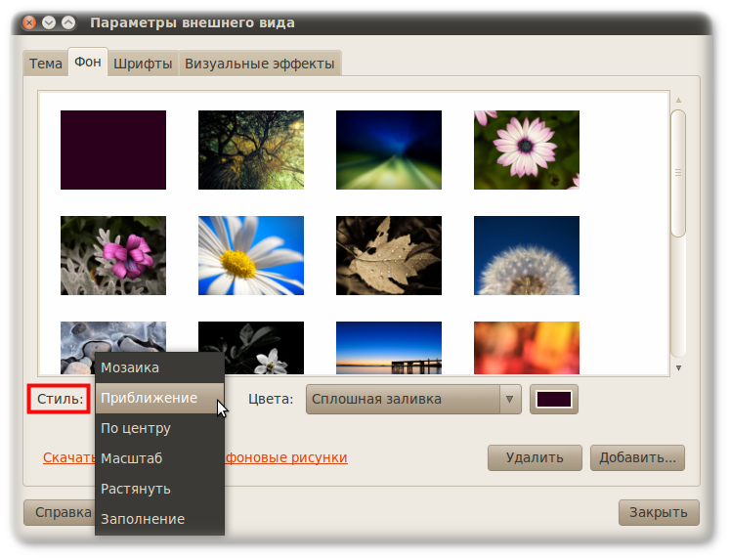Select the Приближение style option
This screenshot has width=730, height=560.
(x=149, y=398)
